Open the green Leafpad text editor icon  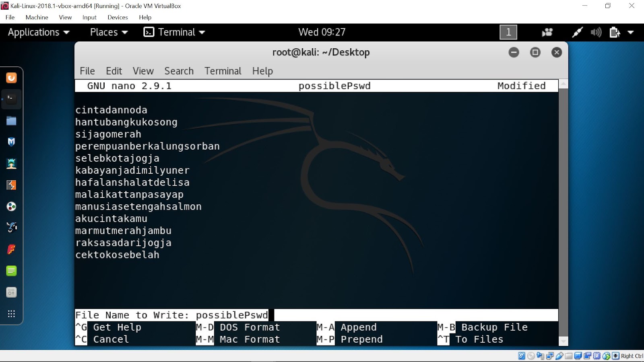11,271
